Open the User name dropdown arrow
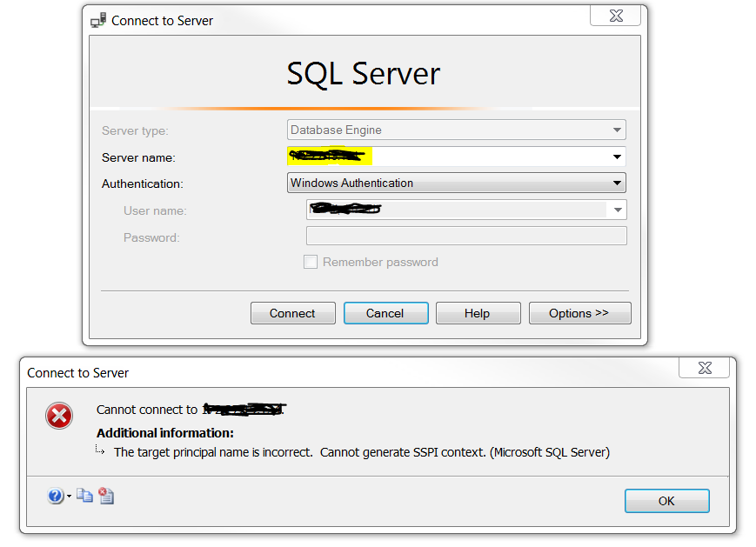The image size is (756, 547). pyautogui.click(x=618, y=210)
